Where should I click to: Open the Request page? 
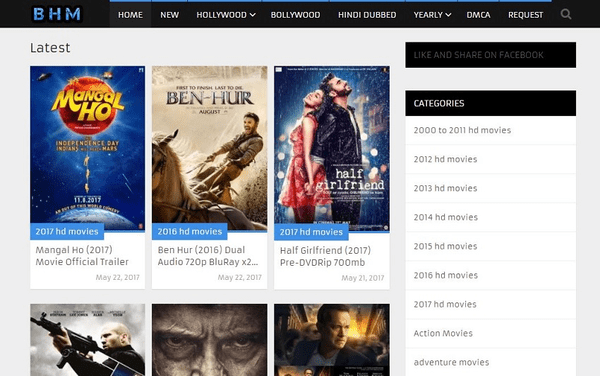click(525, 15)
